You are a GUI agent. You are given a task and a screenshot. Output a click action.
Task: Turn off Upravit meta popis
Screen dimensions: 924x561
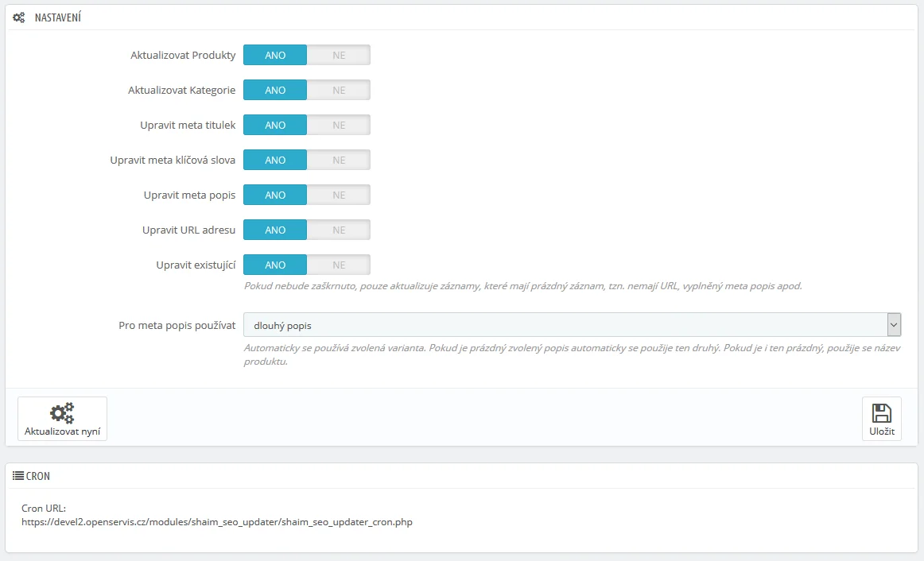tap(339, 195)
